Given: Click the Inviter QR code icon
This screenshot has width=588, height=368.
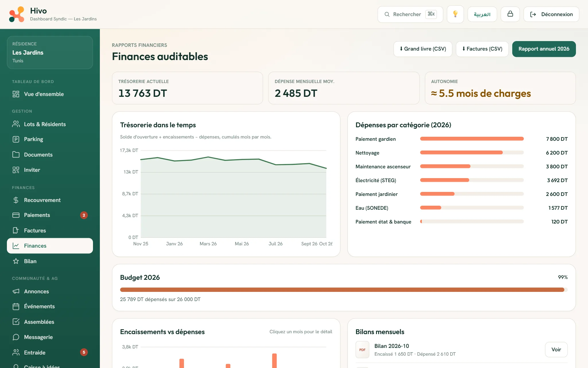Looking at the screenshot, I should click(x=16, y=170).
